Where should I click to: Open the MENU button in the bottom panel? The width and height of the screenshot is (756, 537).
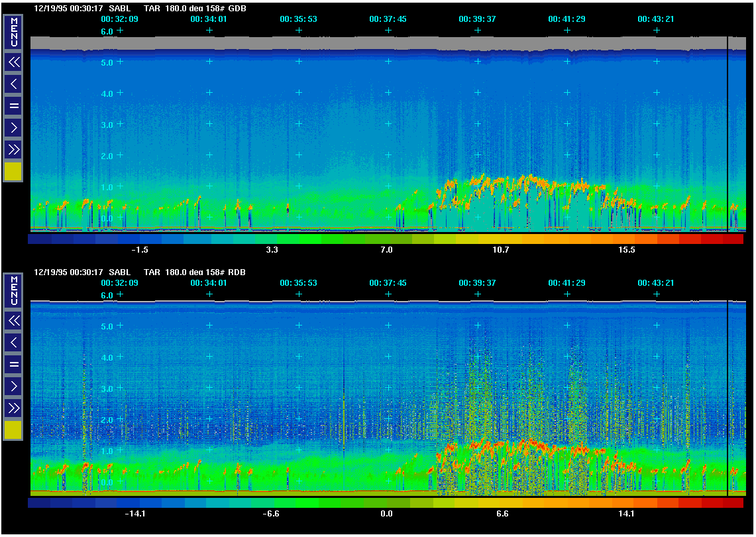point(13,290)
